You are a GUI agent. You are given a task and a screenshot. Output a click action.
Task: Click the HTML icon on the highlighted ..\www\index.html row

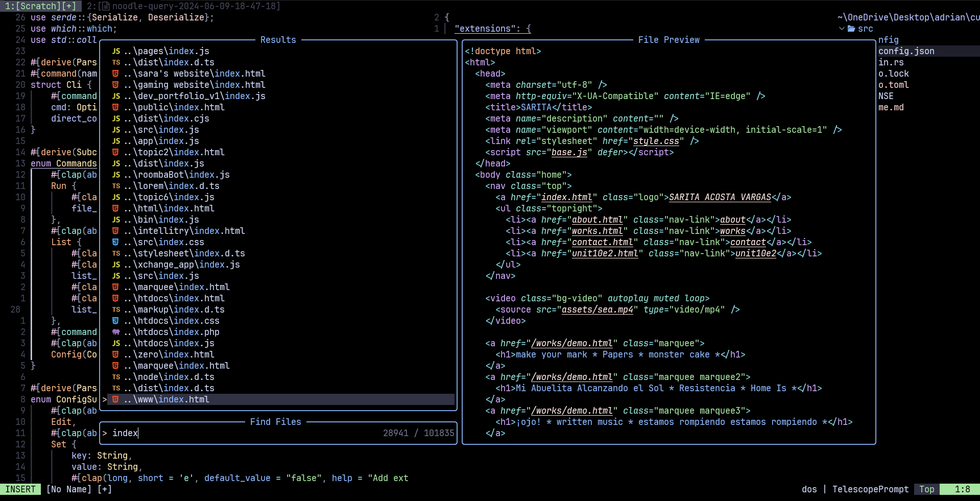pos(116,399)
